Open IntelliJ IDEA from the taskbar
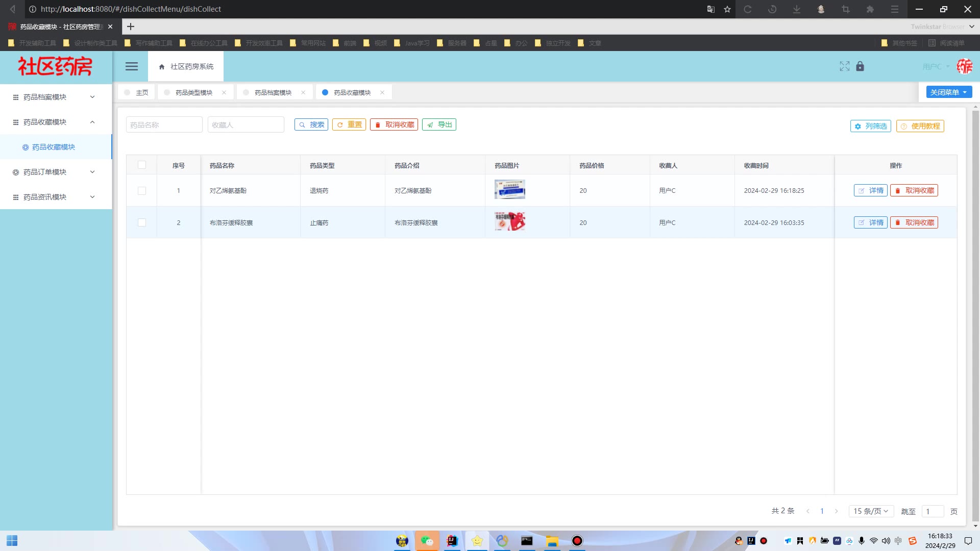Screen dimensions: 980x551 452,541
